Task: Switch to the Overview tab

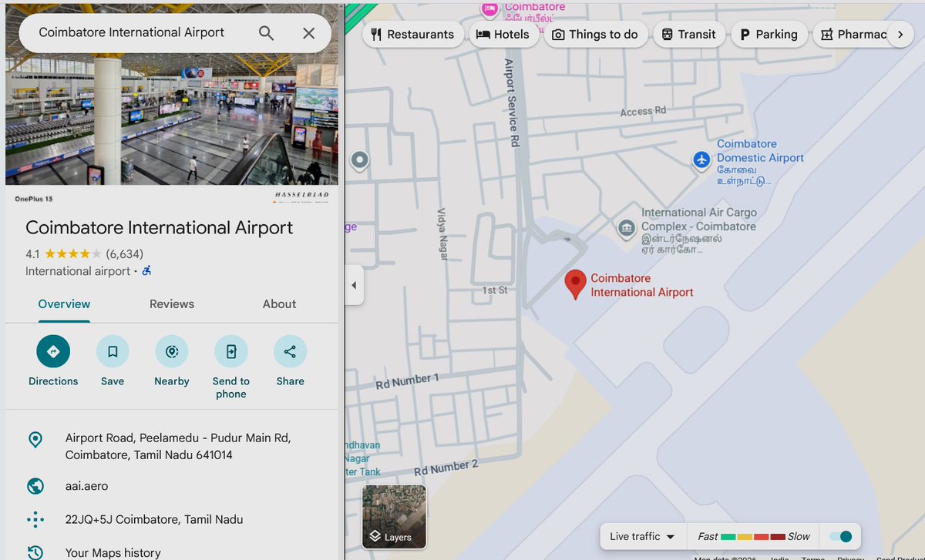Action: (x=64, y=303)
